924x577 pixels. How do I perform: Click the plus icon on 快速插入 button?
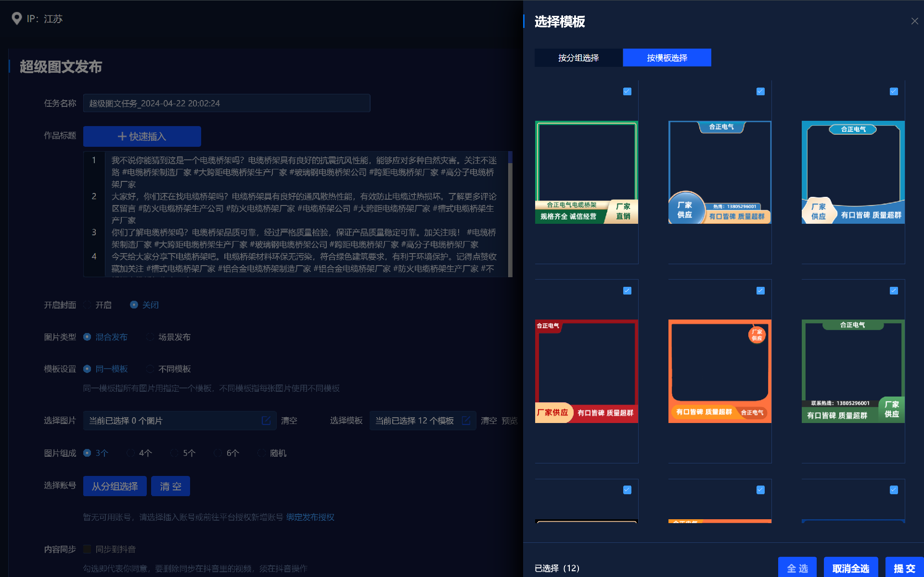122,137
